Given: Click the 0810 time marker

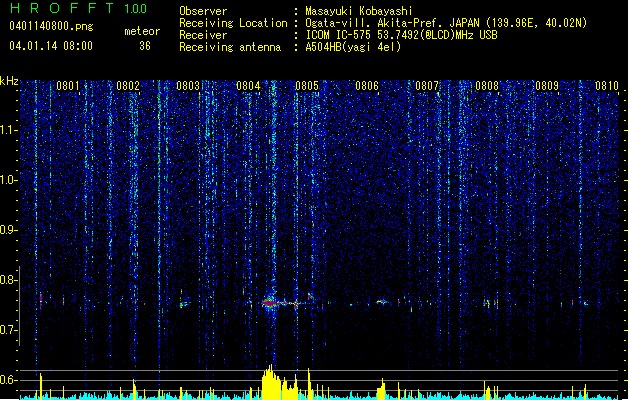Looking at the screenshot, I should click(607, 86).
